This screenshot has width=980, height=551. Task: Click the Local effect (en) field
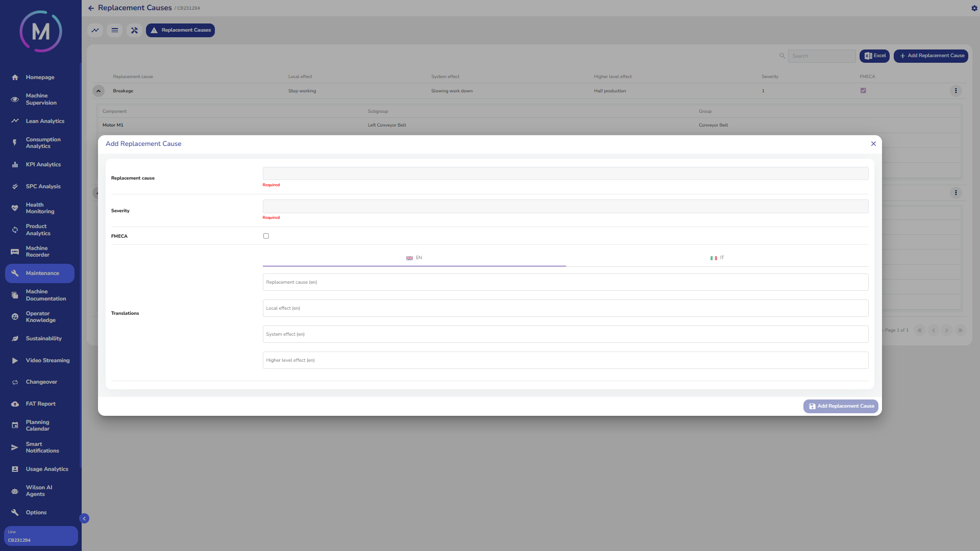[565, 308]
